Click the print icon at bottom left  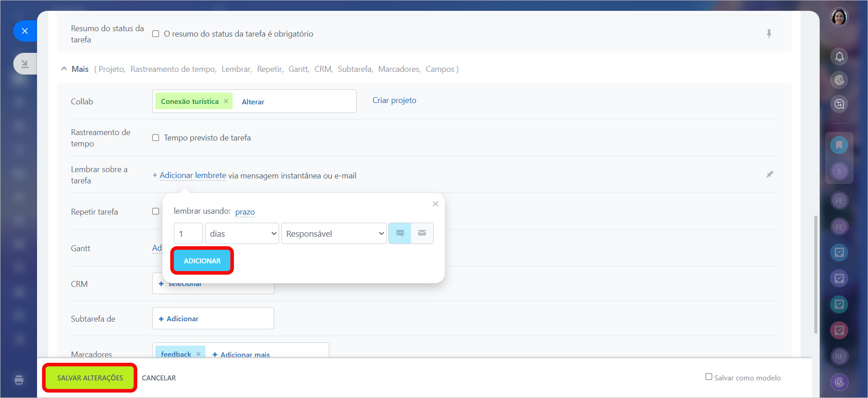(x=19, y=380)
